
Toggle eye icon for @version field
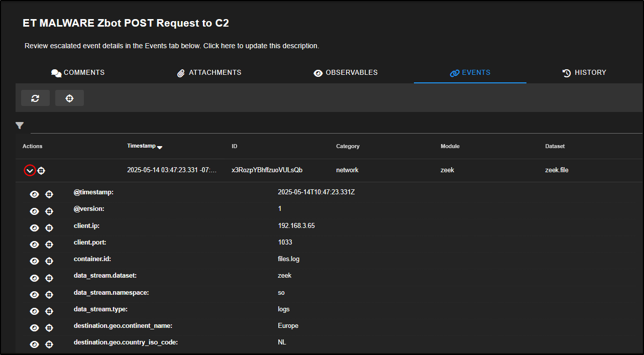click(x=34, y=211)
